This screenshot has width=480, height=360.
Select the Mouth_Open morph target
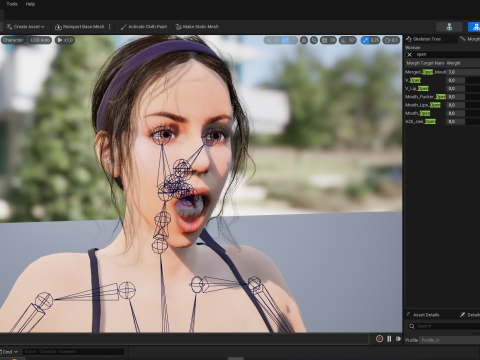coord(417,113)
